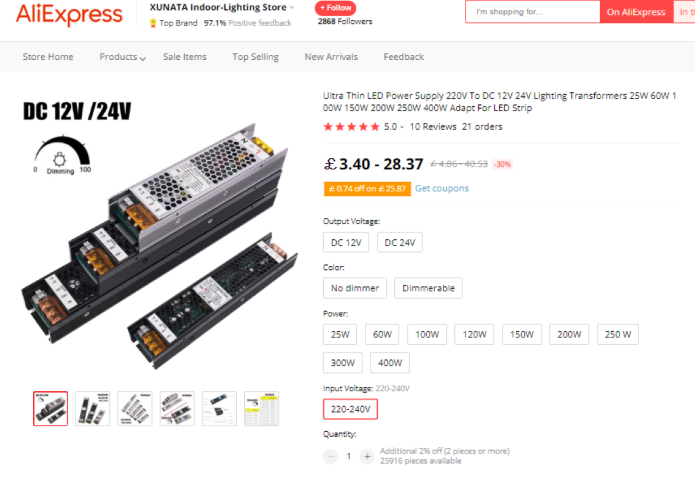Image resolution: width=695 pixels, height=480 pixels.
Task: Select the 220-240V input voltage option
Action: coord(350,409)
